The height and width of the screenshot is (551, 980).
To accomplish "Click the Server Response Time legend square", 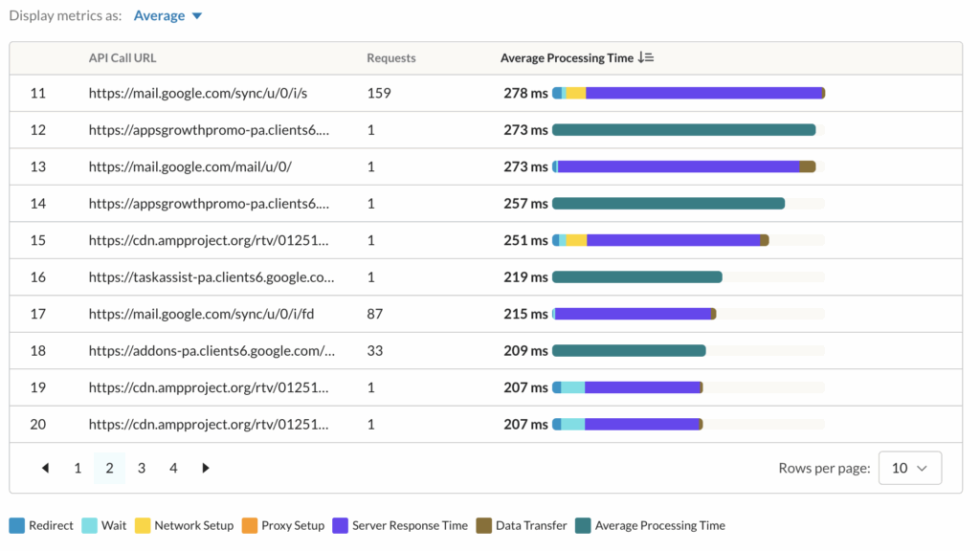I will click(x=340, y=525).
